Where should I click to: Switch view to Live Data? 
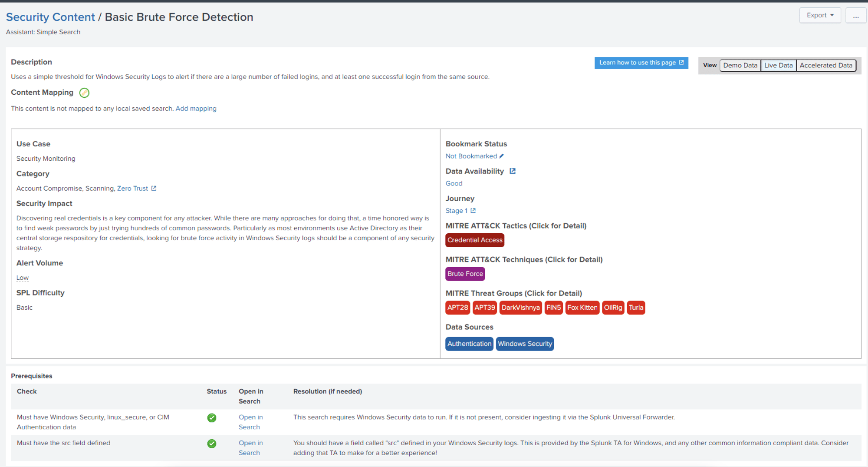[779, 65]
